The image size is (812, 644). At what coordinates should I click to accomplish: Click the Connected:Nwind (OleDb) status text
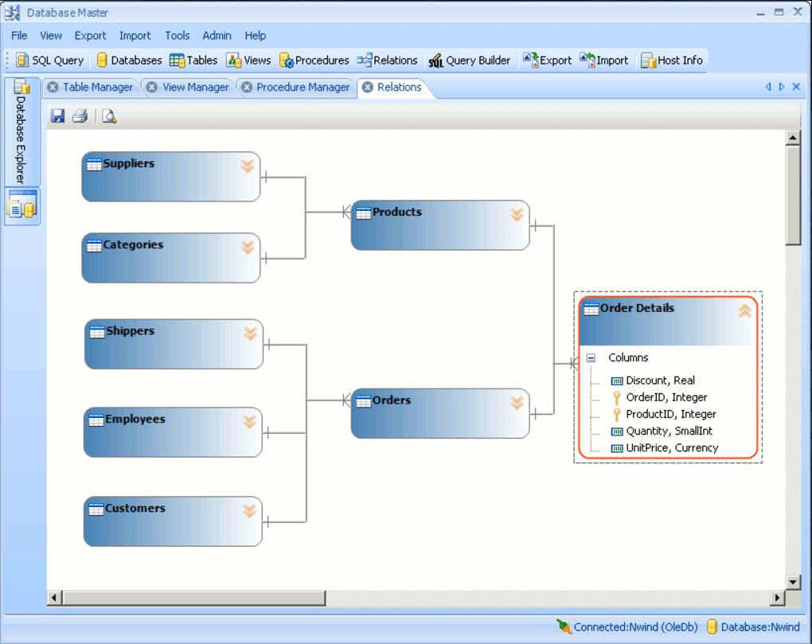point(635,627)
